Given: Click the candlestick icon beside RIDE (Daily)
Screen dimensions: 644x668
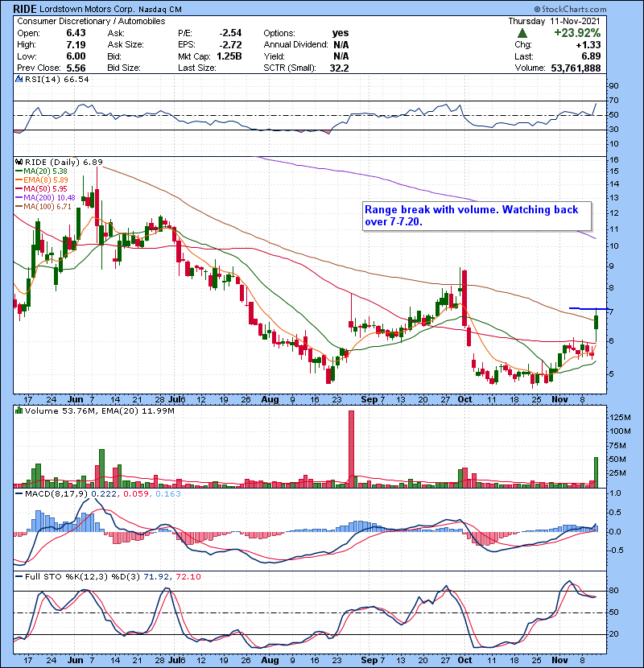Looking at the screenshot, I should pyautogui.click(x=19, y=162).
